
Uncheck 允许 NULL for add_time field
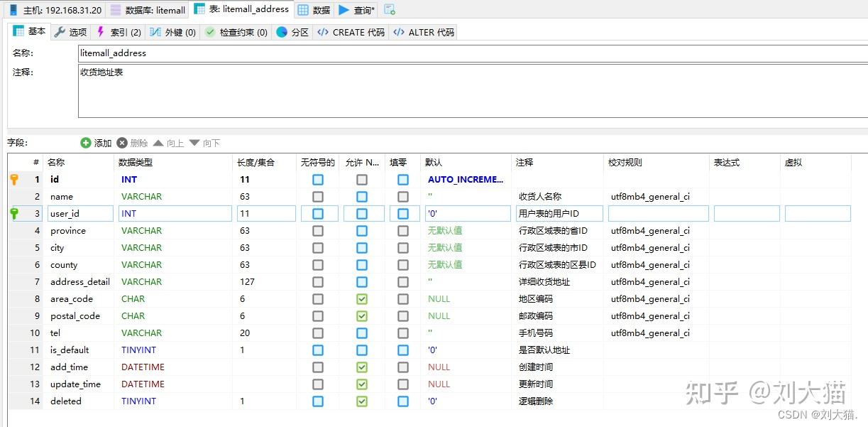coord(362,367)
